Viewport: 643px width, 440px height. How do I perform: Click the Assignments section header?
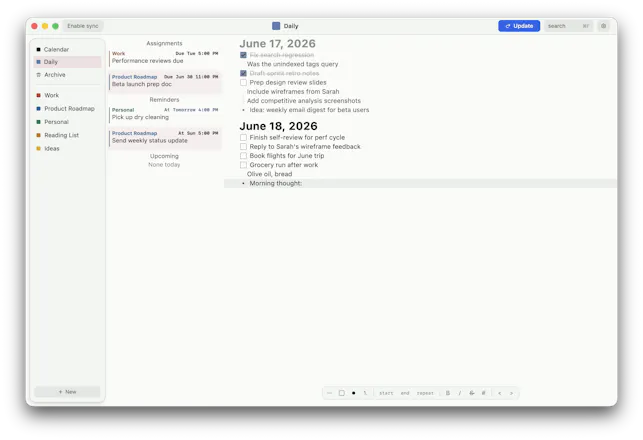(164, 43)
